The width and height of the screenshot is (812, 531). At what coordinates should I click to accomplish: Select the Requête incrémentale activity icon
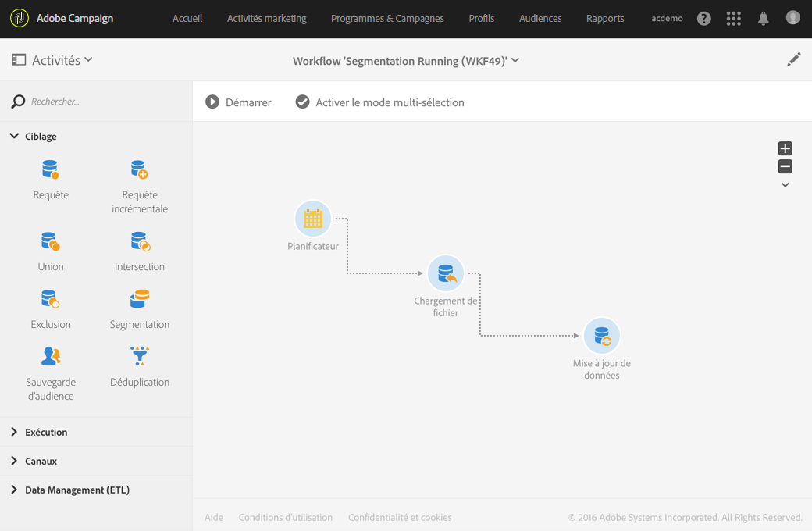[x=140, y=169]
